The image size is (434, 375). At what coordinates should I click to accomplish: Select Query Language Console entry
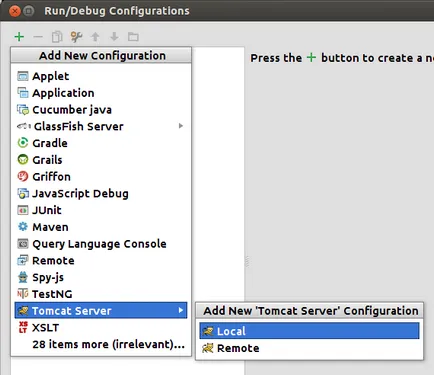[x=101, y=244]
